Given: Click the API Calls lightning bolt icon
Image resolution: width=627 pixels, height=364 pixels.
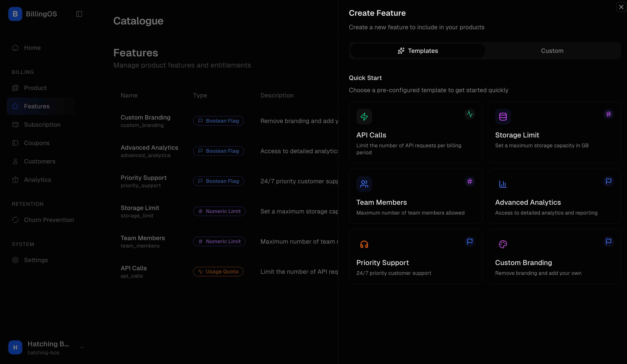Looking at the screenshot, I should point(364,117).
